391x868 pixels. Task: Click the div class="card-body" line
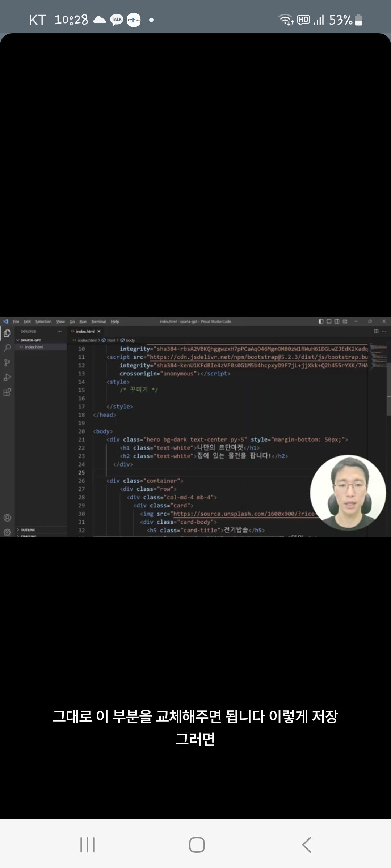[178, 522]
